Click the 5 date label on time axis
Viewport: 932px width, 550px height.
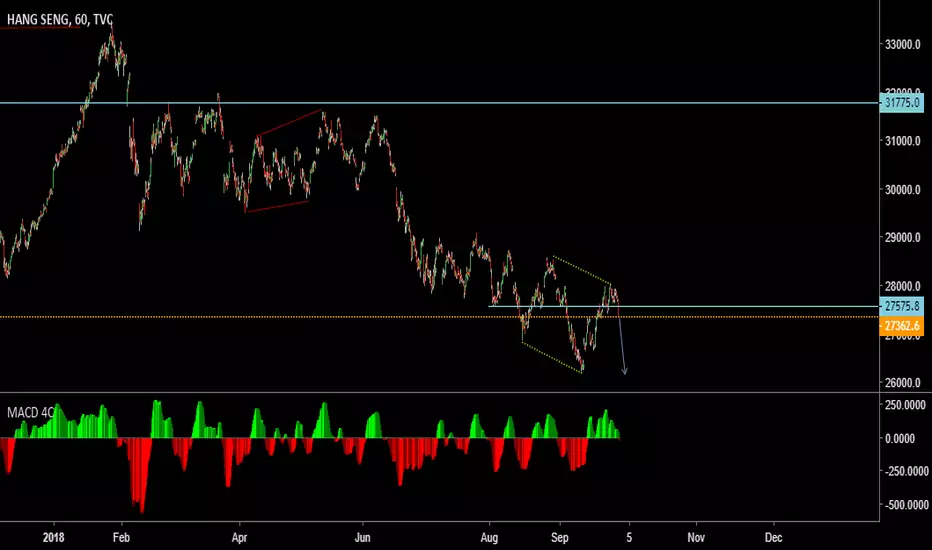tap(629, 538)
